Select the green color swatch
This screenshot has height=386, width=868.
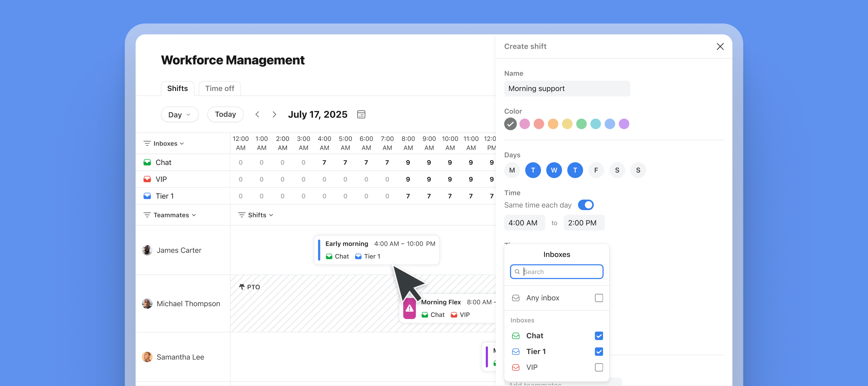[581, 124]
